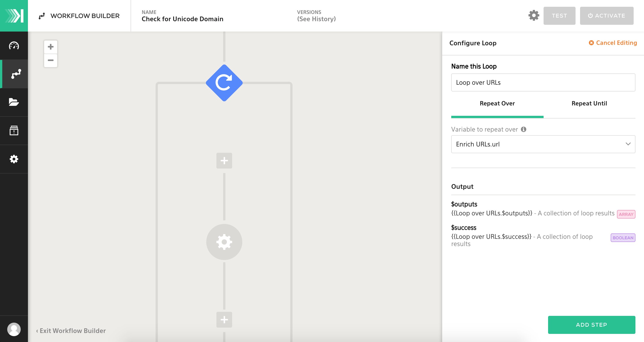
Task: Add step with lower plus inside loop
Action: pos(224,319)
